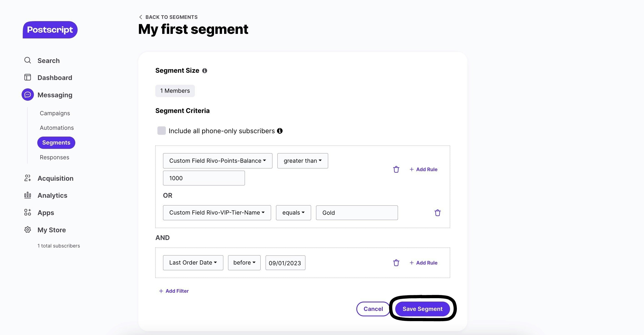Click the Save Segment button
The image size is (644, 335).
click(x=422, y=309)
